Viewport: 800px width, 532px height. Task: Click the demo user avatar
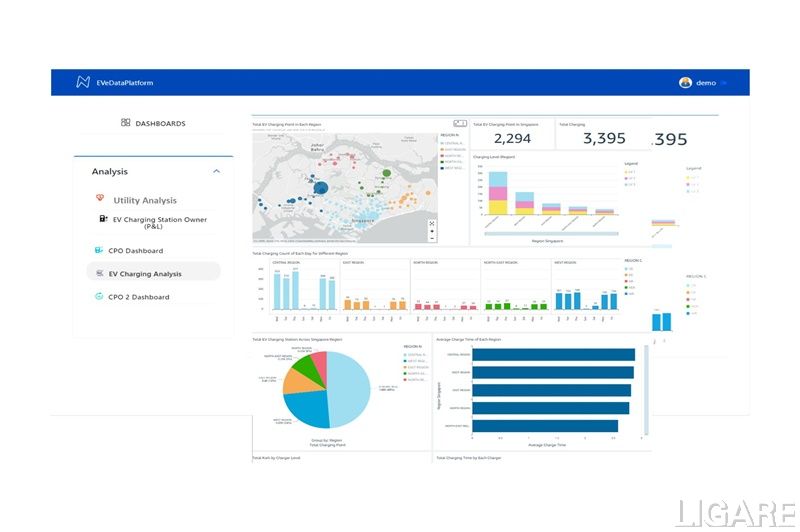coord(685,82)
